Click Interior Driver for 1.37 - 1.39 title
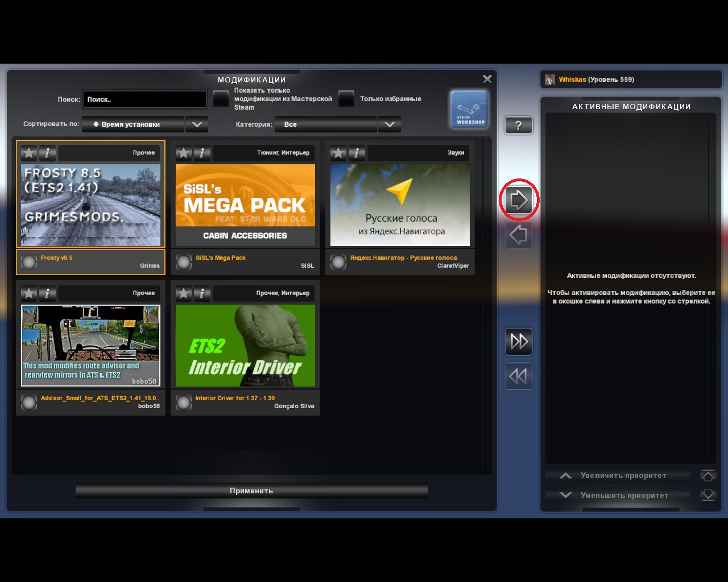The height and width of the screenshot is (582, 728). 235,398
